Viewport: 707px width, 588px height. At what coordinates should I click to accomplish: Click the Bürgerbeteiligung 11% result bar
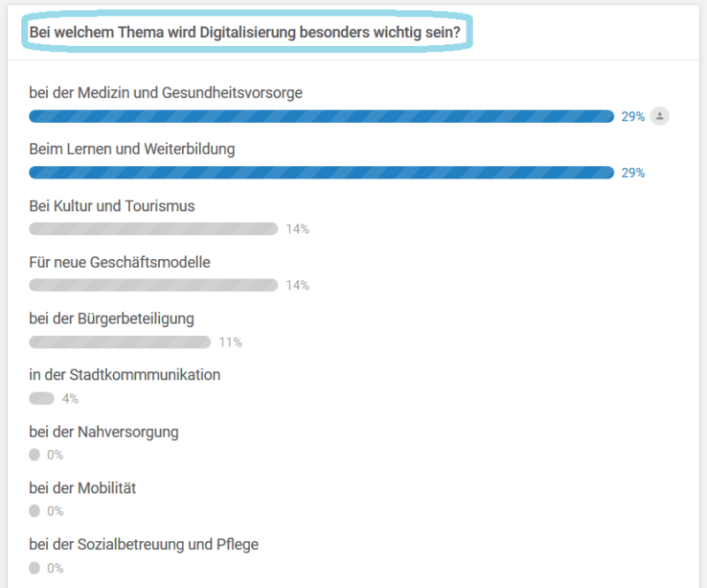coord(119,342)
